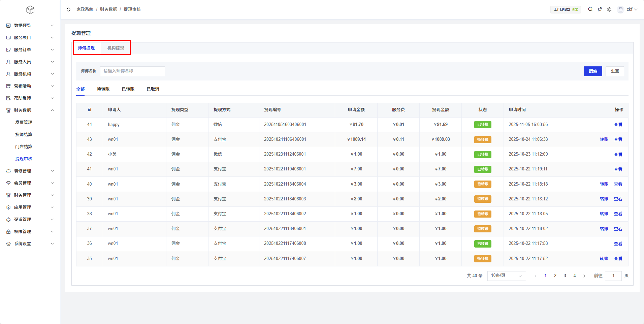Click 转账 link for row id 43

click(x=604, y=139)
